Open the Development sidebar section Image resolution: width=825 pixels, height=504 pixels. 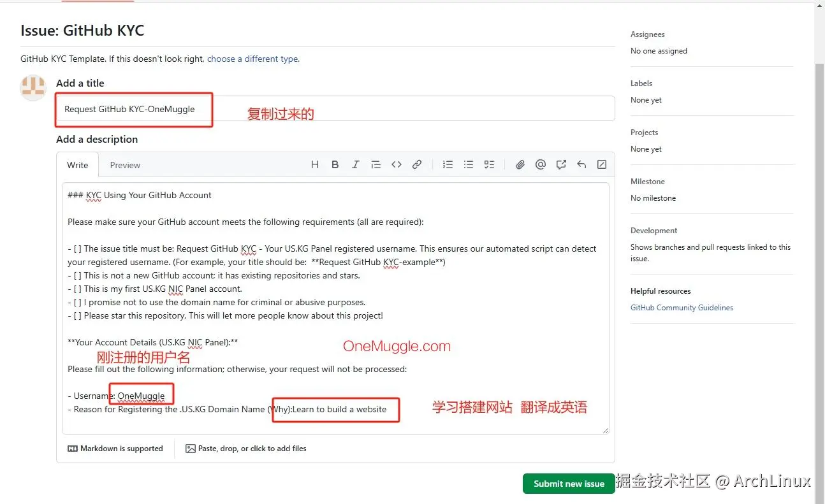point(654,231)
